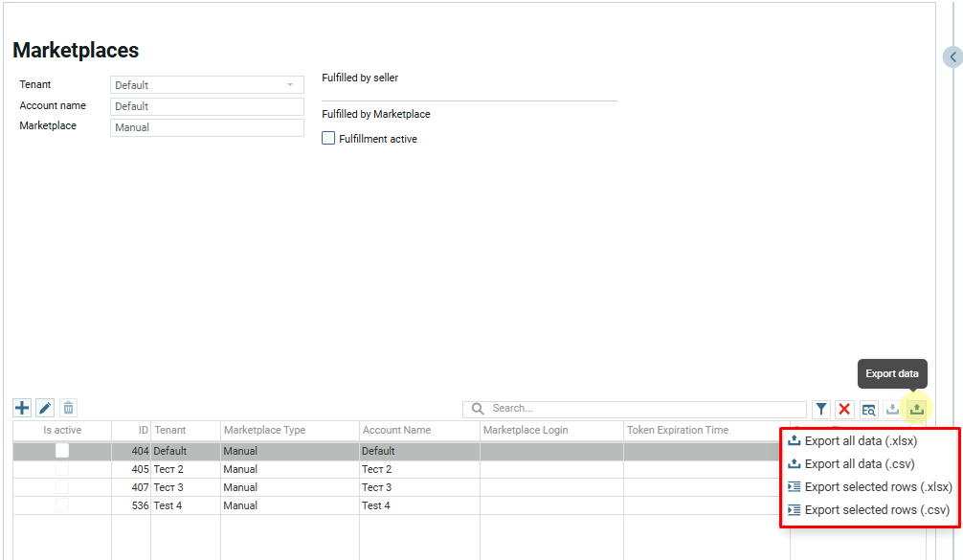Collapse side panel with the chevron arrow
The width and height of the screenshot is (963, 560).
tap(952, 57)
